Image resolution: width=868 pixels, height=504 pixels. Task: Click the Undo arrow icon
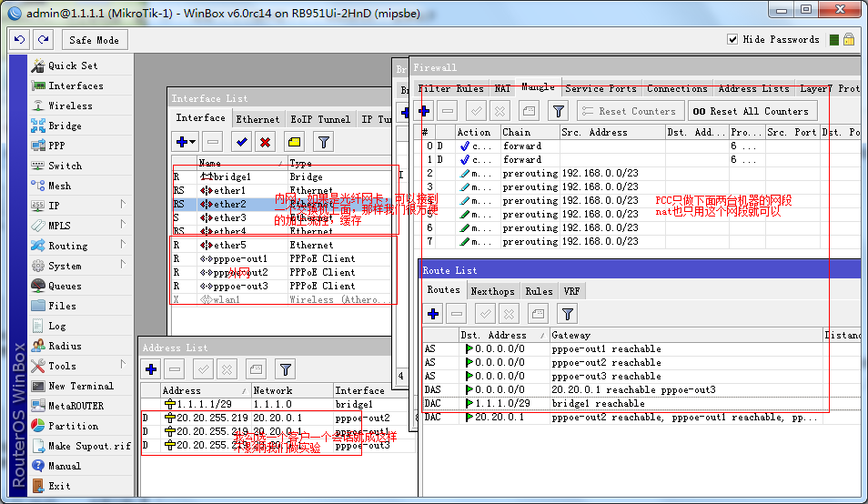point(20,40)
